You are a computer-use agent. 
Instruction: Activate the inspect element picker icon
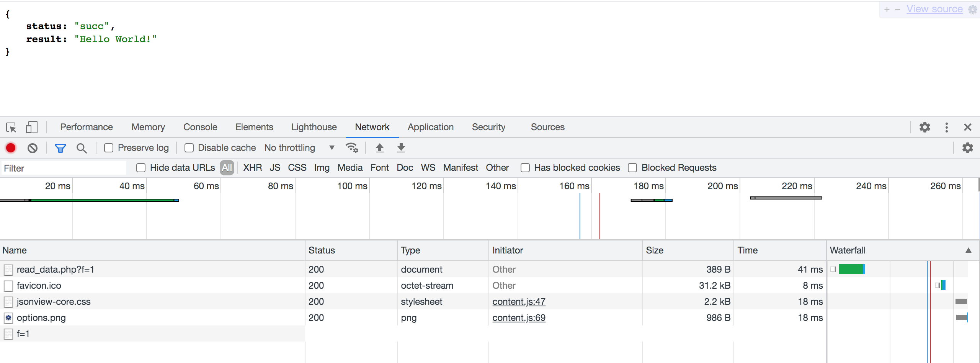[11, 127]
